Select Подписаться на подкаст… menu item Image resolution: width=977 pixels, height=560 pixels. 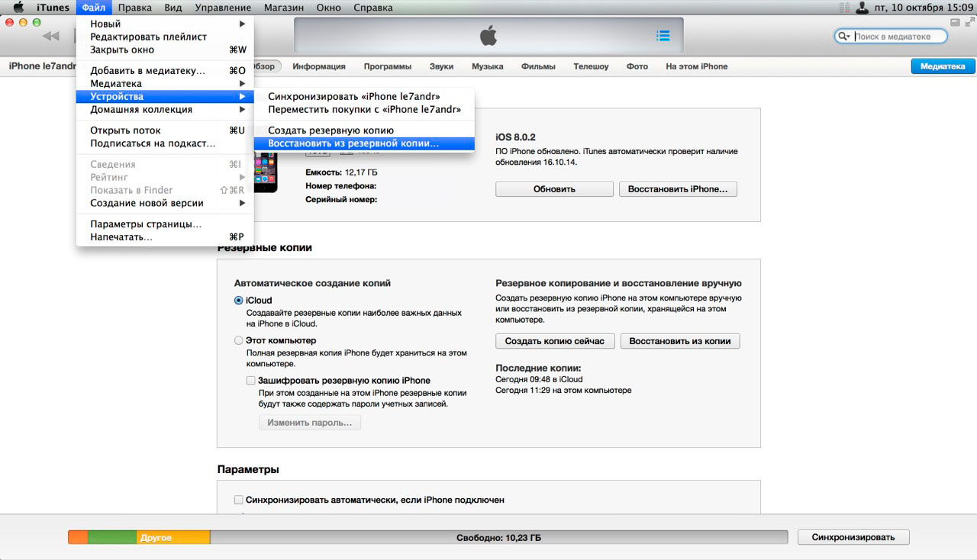tap(165, 143)
